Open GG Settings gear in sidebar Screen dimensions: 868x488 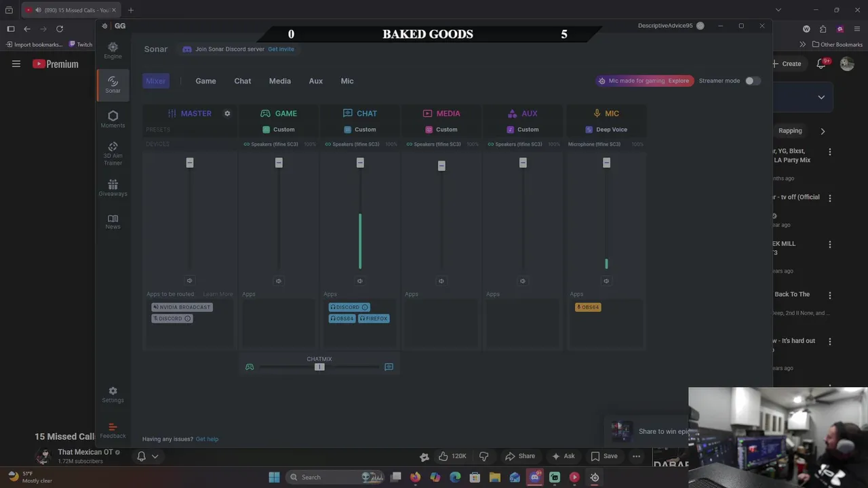coord(113,394)
